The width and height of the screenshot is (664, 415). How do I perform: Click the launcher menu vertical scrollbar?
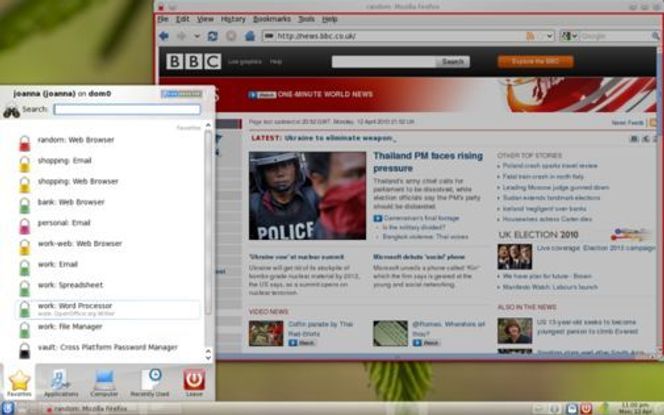208,240
